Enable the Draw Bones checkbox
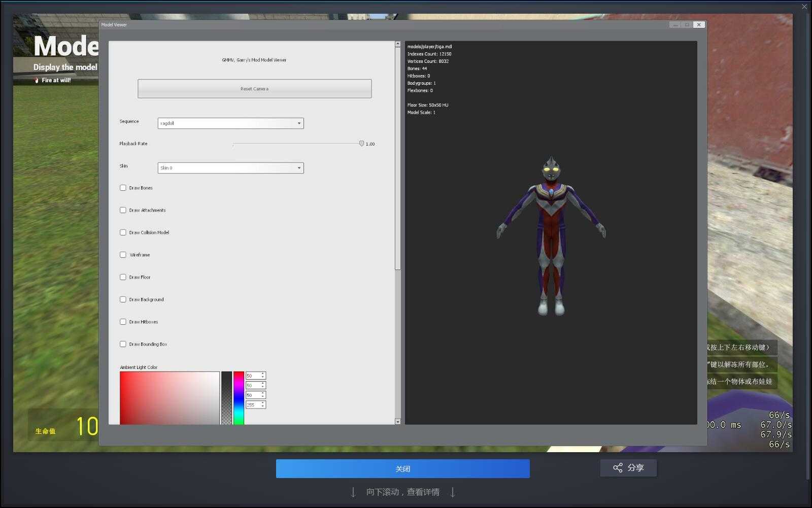Screen dimensions: 812x508 [123, 188]
